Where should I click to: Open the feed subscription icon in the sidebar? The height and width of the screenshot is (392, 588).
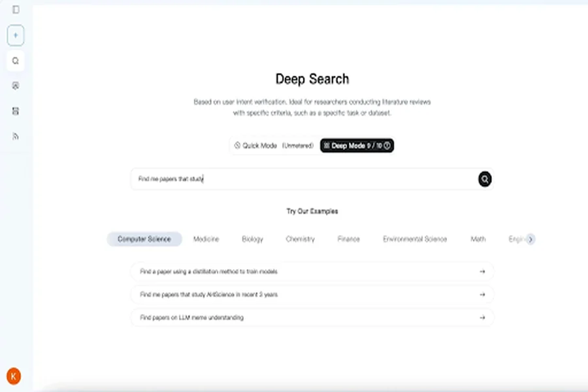click(16, 136)
